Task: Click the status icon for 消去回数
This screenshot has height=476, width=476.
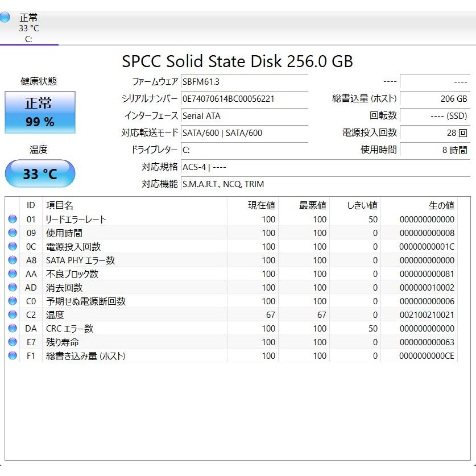Action: (x=13, y=287)
